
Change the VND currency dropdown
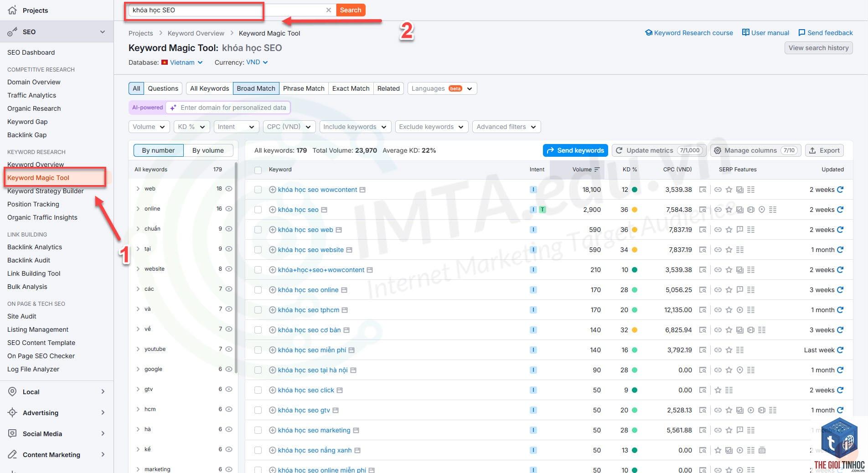257,62
